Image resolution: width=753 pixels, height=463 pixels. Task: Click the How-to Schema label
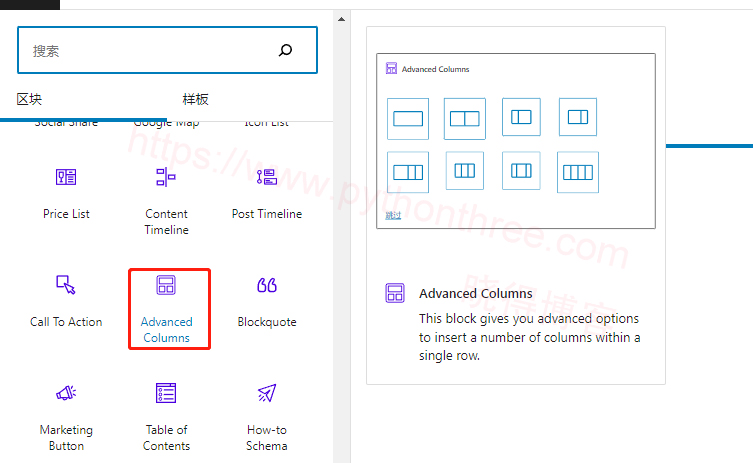(267, 438)
